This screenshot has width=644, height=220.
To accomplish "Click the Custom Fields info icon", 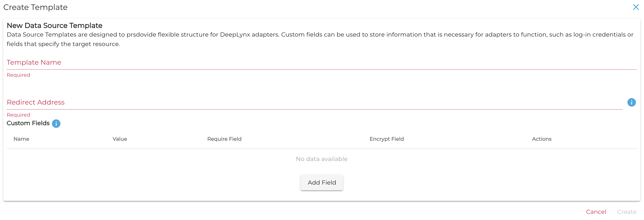I will (x=56, y=123).
